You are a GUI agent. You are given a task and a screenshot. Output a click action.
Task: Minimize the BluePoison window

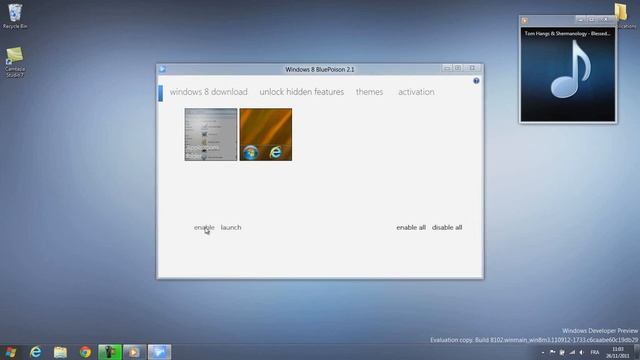(x=447, y=68)
